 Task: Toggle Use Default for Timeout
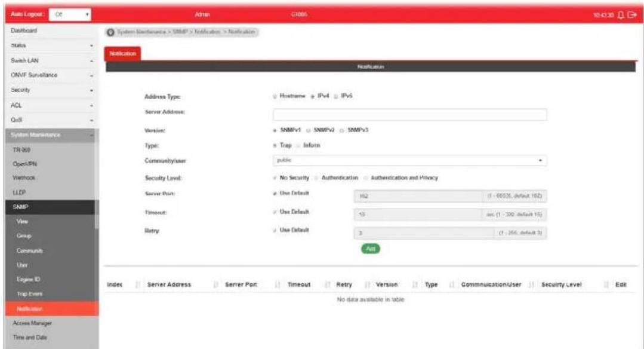click(x=275, y=212)
